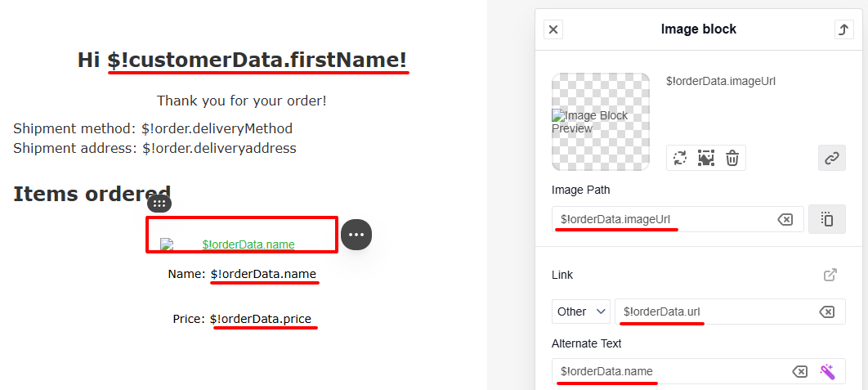Open link in new window icon
The height and width of the screenshot is (390, 868).
point(830,275)
